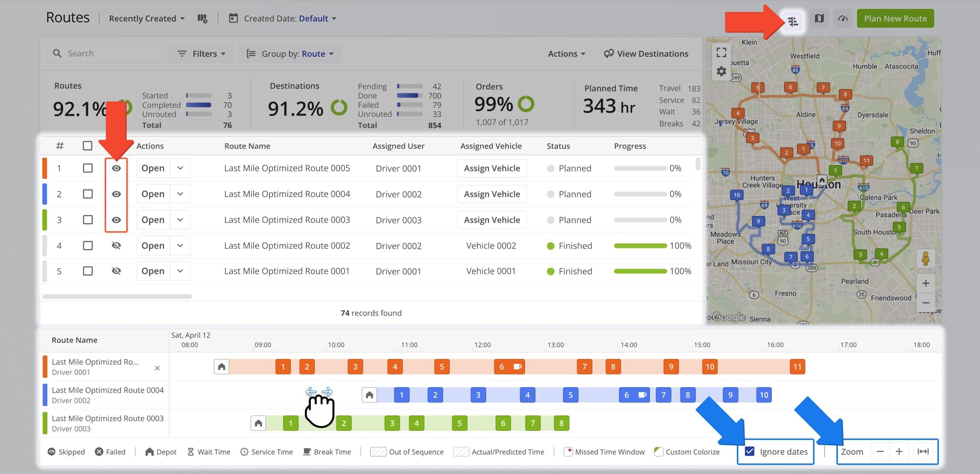Expand Open arrow for Route 0004
The width and height of the screenshot is (980, 474).
tap(180, 194)
